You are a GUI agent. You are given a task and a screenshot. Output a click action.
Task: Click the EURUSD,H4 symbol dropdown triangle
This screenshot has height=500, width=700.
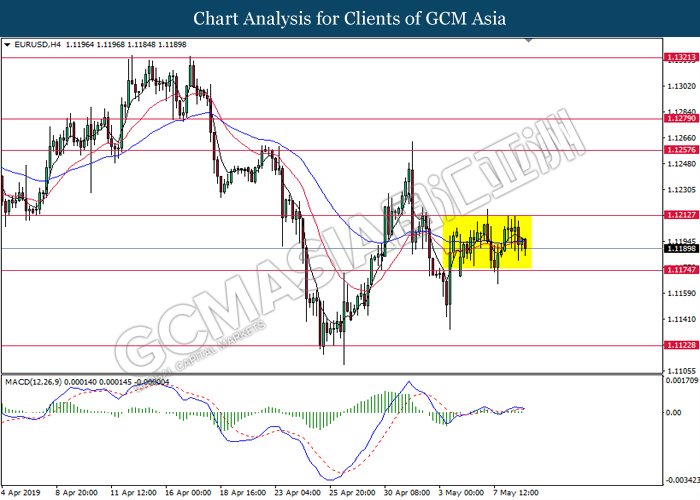point(7,45)
